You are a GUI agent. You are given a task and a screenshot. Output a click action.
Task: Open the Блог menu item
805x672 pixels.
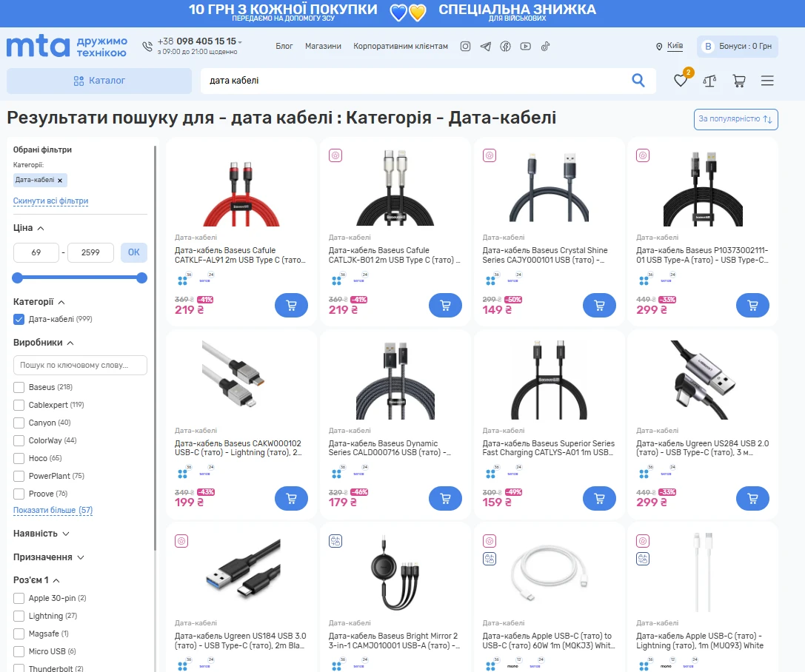coord(284,46)
